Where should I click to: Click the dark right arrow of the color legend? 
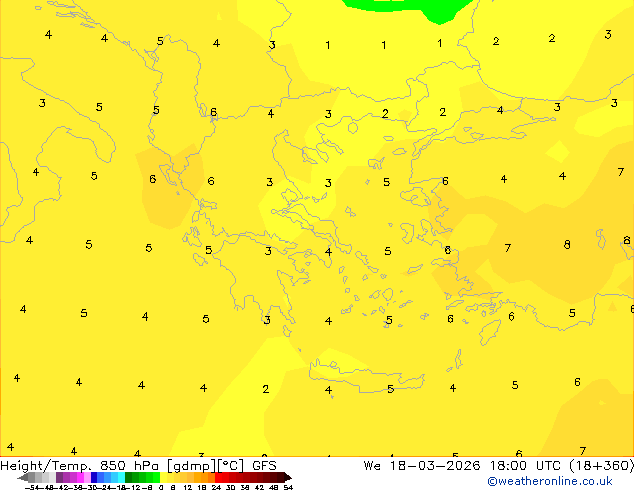[x=288, y=478]
